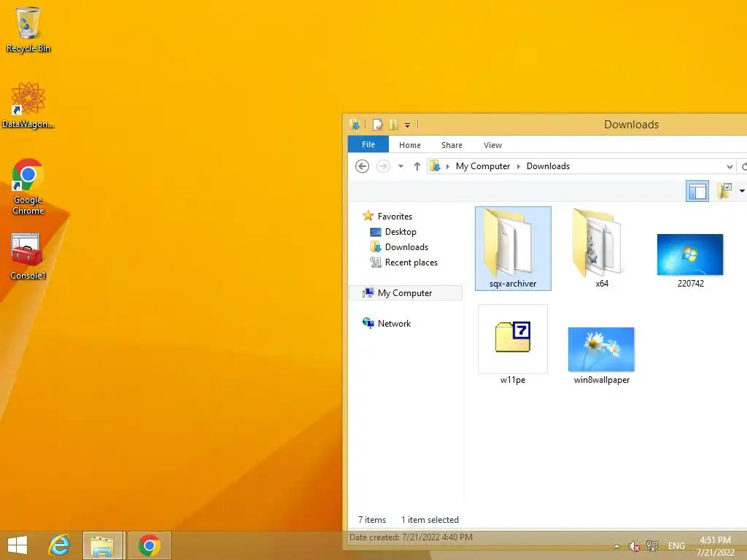The height and width of the screenshot is (560, 747).
Task: Click Downloads in the address path
Action: click(x=548, y=166)
